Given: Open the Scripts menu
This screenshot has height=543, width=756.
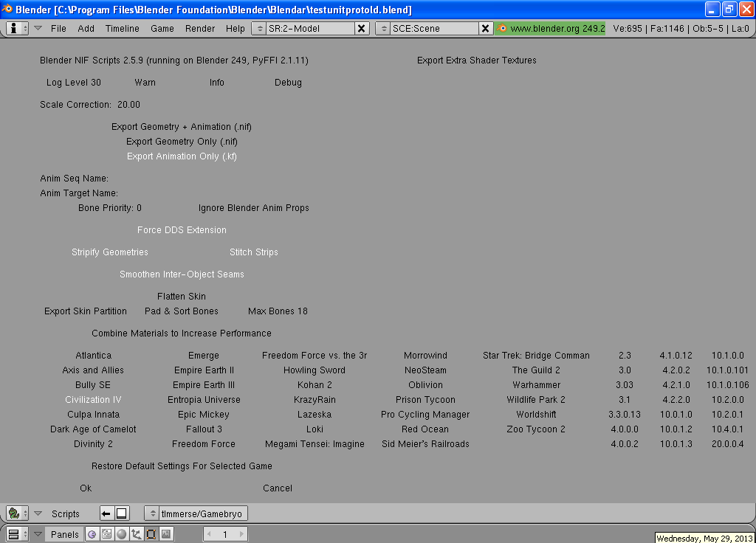Looking at the screenshot, I should (66, 513).
